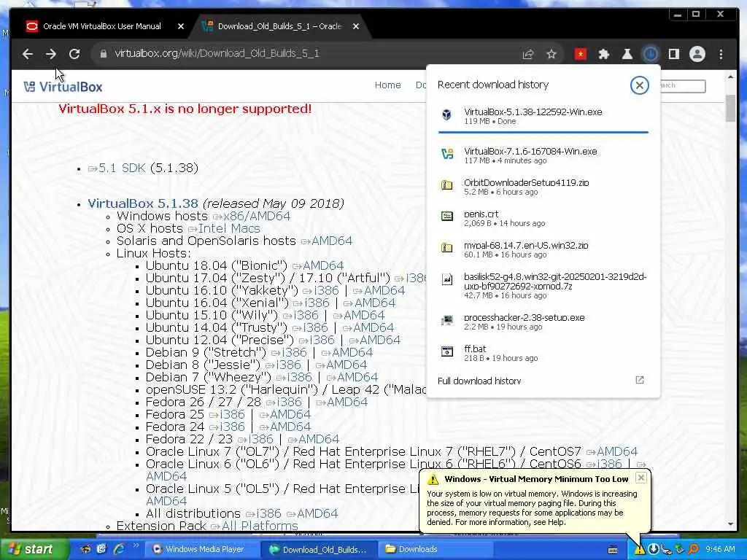
Task: Bookmark this page with the star icon
Action: pos(551,54)
